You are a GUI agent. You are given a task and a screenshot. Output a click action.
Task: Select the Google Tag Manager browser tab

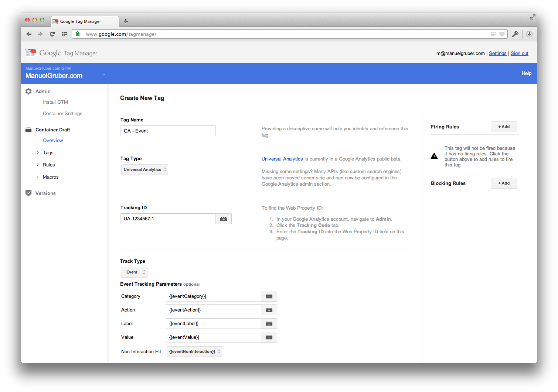click(85, 21)
